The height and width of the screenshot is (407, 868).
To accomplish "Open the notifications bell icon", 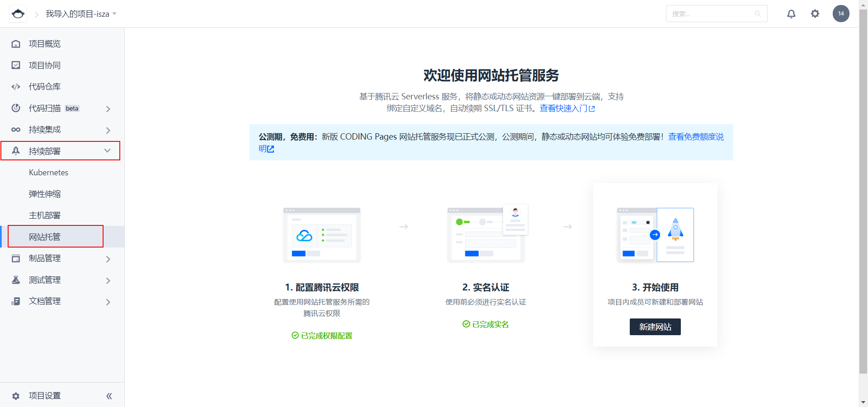I will pos(791,14).
